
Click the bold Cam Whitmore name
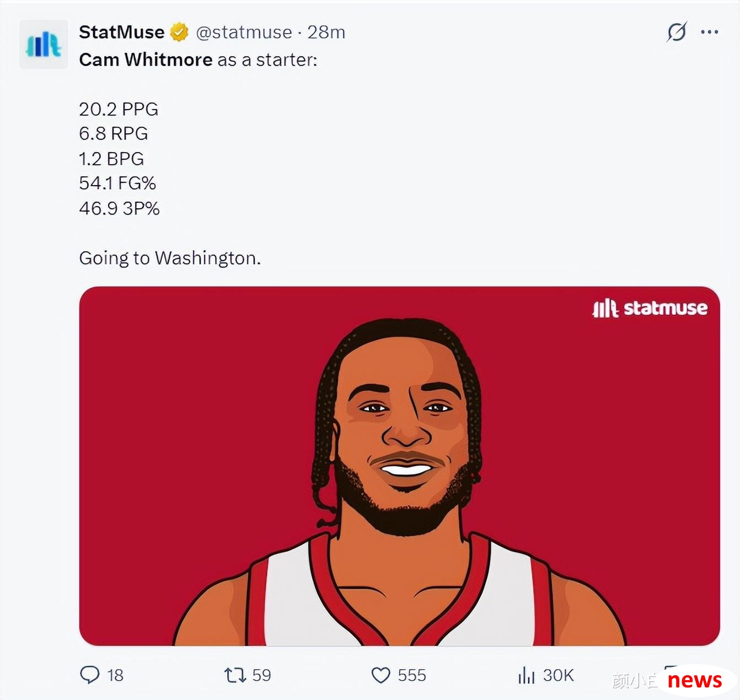coord(146,60)
